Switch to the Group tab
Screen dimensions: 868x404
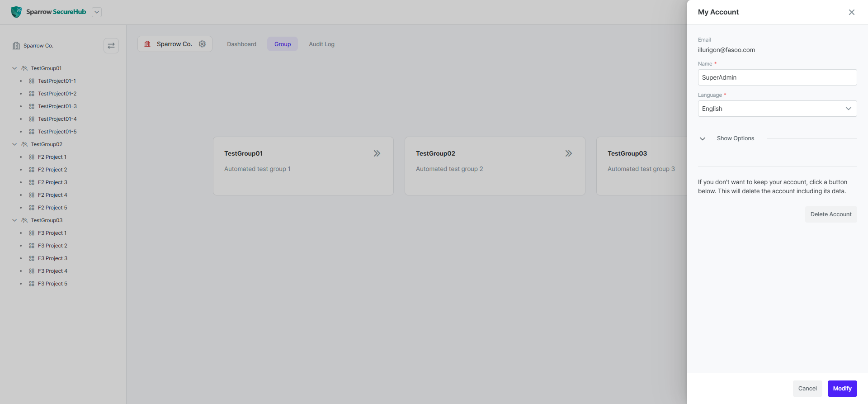click(283, 44)
